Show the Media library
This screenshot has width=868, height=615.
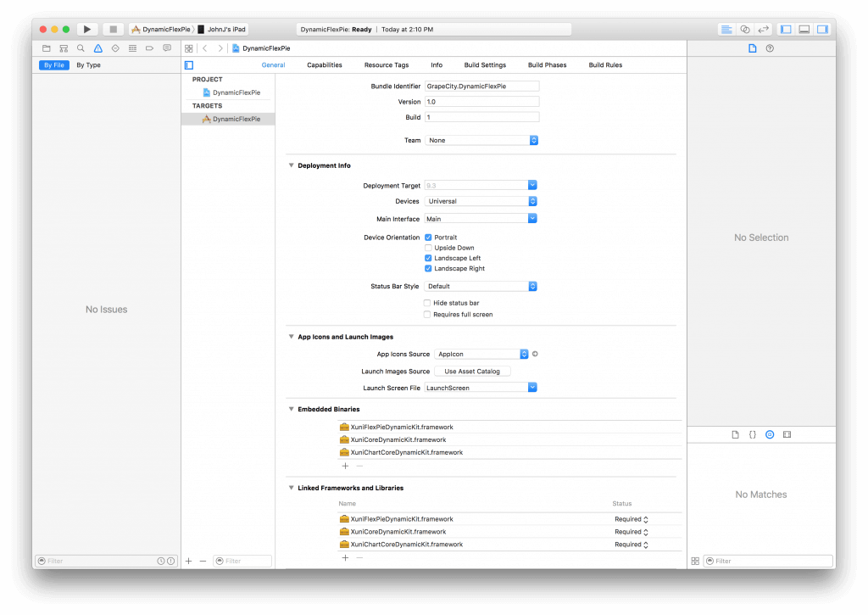(x=787, y=435)
